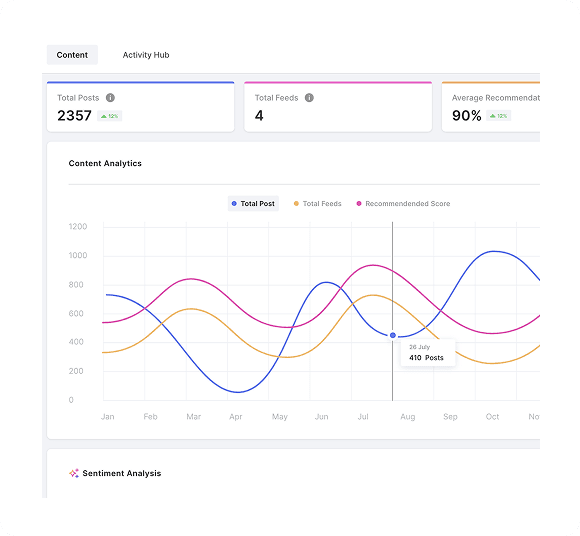580x536 pixels.
Task: Click the 200 y-axis label
Action: tap(76, 371)
